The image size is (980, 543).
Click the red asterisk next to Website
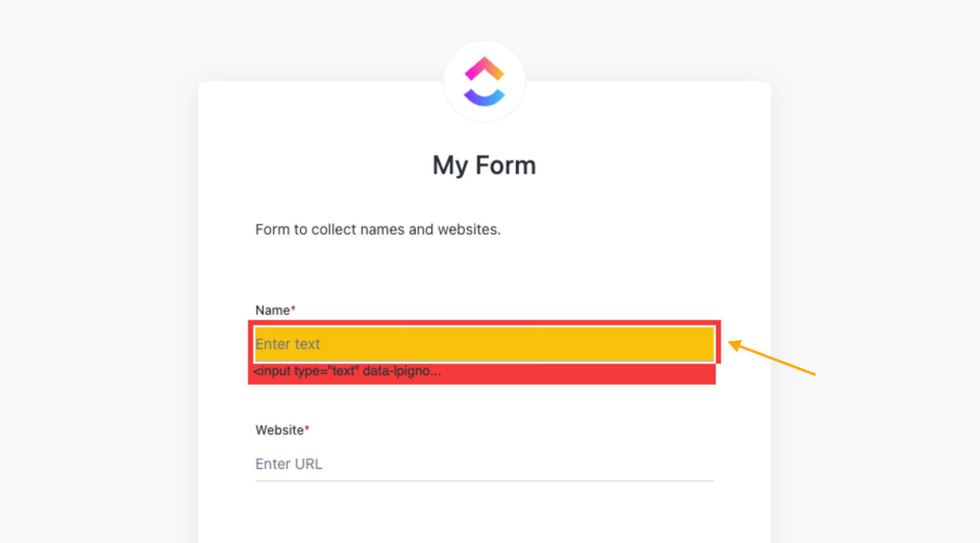coord(307,429)
